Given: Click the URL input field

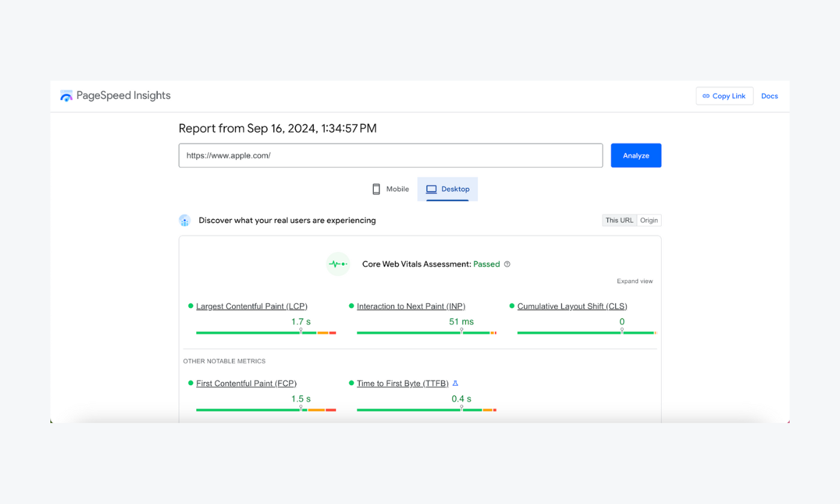Looking at the screenshot, I should [390, 155].
